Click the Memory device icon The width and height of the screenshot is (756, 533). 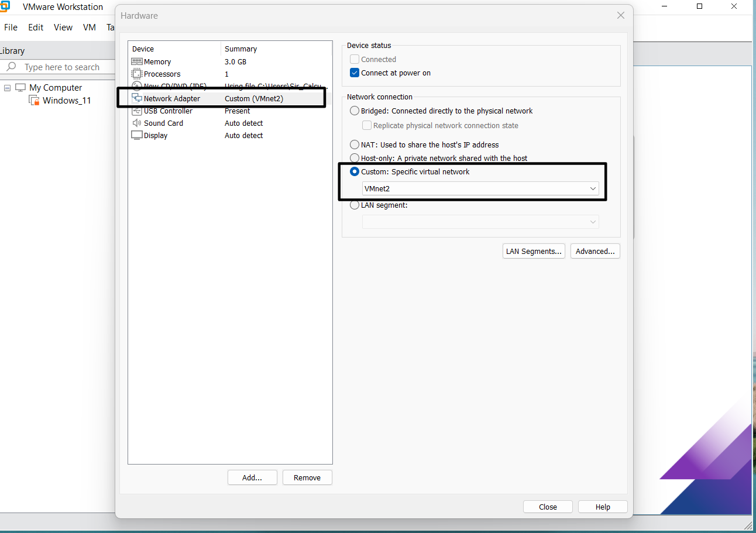pyautogui.click(x=136, y=61)
